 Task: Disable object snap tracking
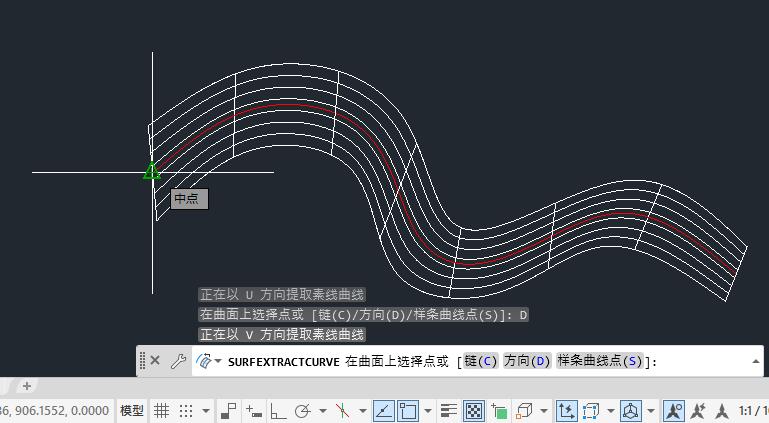pyautogui.click(x=384, y=410)
